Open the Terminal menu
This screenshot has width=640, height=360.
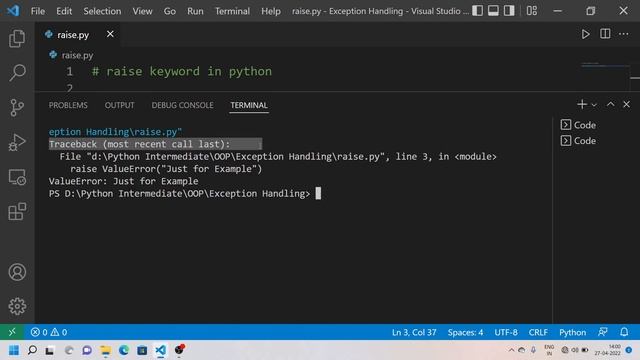[232, 11]
